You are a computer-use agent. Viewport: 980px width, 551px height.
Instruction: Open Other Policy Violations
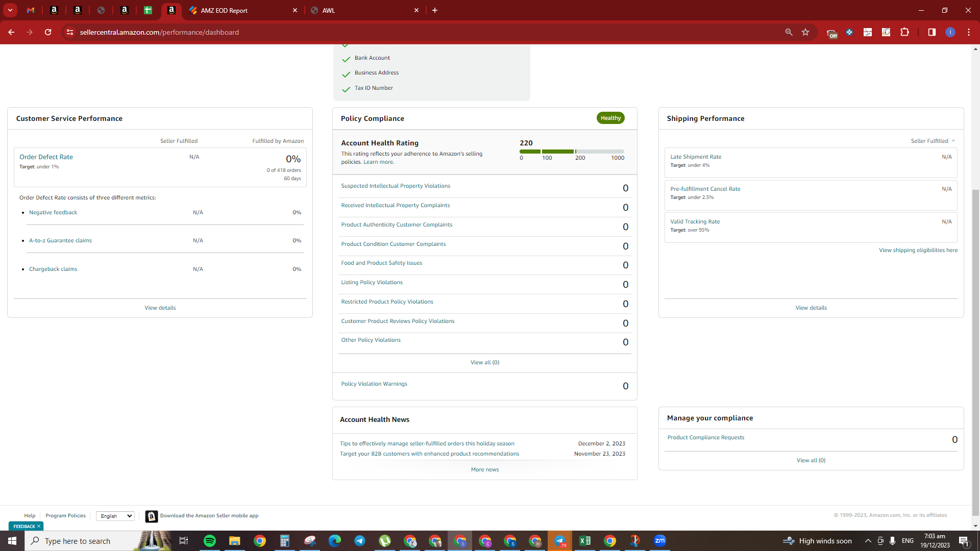coord(371,340)
